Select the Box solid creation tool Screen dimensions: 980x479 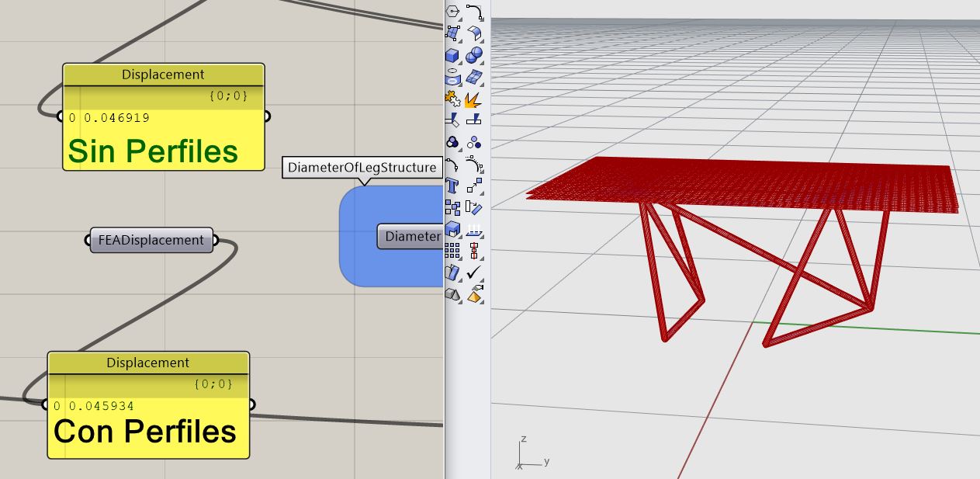click(x=453, y=55)
